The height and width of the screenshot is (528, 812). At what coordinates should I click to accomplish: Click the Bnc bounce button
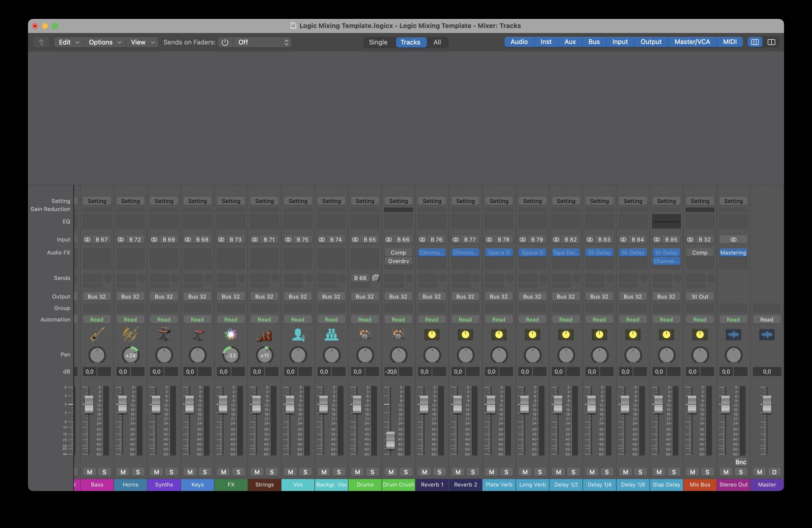tap(740, 462)
